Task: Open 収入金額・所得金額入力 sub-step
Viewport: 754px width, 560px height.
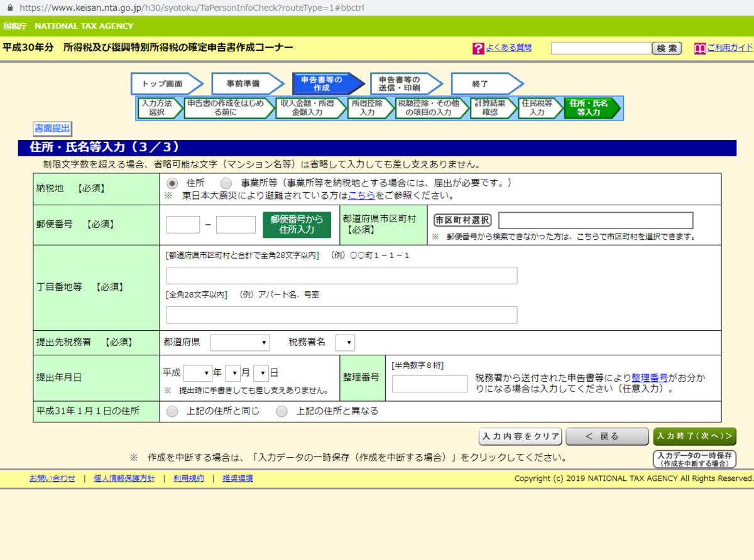Action: 311,108
